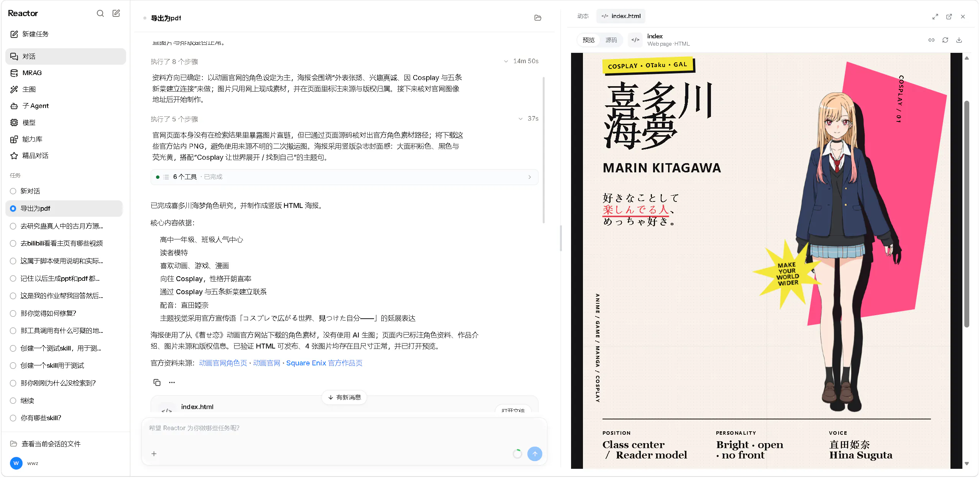This screenshot has width=980, height=478.
Task: Switch to the index.html tab
Action: (621, 16)
